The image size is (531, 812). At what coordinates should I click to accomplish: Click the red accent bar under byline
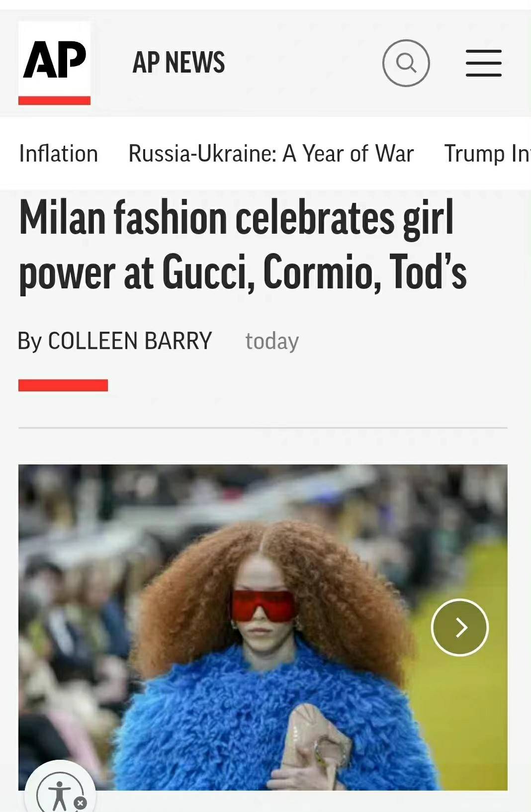[63, 385]
